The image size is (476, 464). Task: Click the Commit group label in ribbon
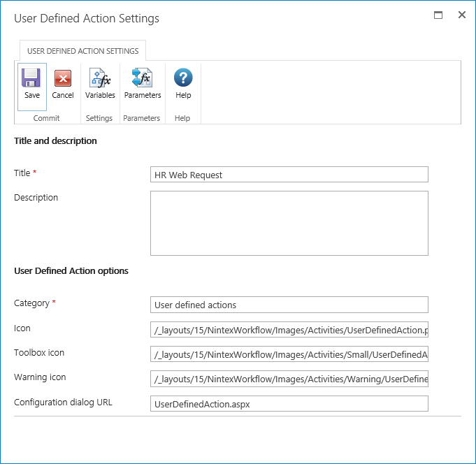tap(47, 118)
